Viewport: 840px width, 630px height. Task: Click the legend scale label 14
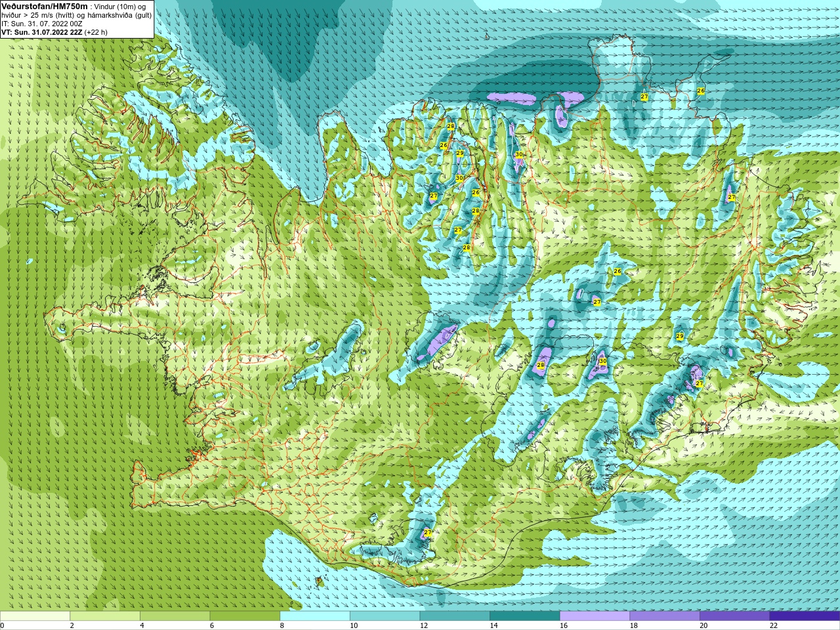pyautogui.click(x=493, y=625)
